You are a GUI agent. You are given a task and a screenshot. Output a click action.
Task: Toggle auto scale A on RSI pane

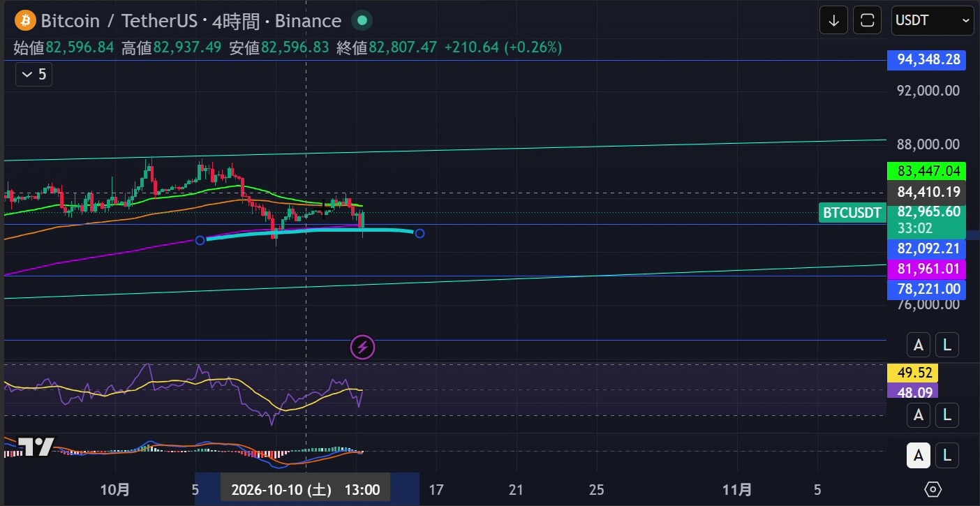919,415
